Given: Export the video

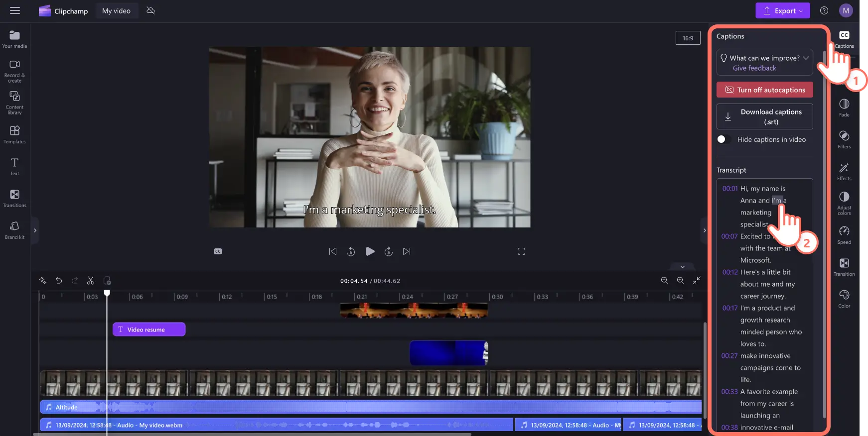Looking at the screenshot, I should pos(782,10).
